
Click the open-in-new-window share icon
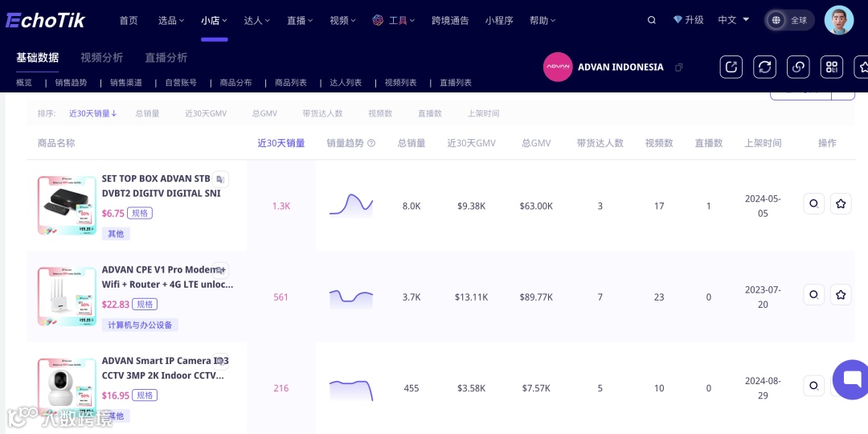click(731, 67)
